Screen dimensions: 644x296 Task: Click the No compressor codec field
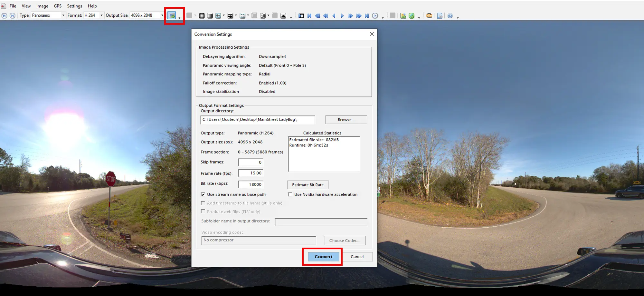(x=259, y=240)
